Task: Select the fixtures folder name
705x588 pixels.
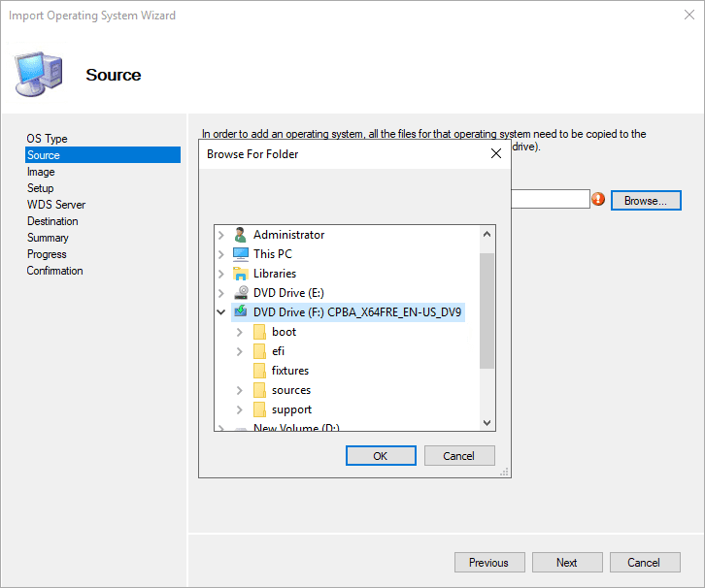Action: (290, 371)
